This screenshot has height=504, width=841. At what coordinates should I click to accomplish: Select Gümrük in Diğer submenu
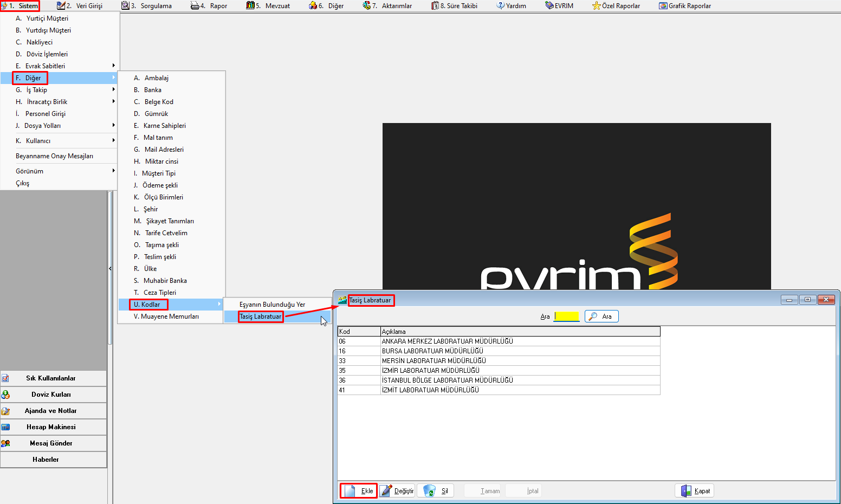pos(171,114)
